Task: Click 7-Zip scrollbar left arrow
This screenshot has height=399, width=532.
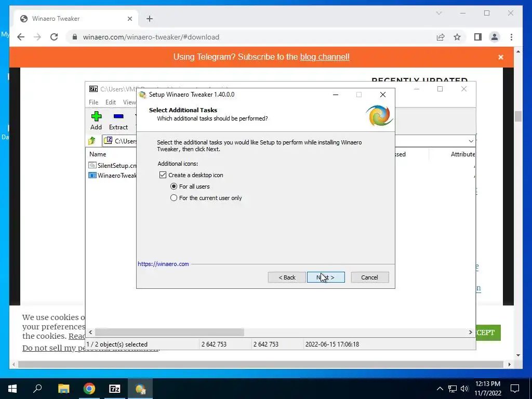Action: point(90,332)
